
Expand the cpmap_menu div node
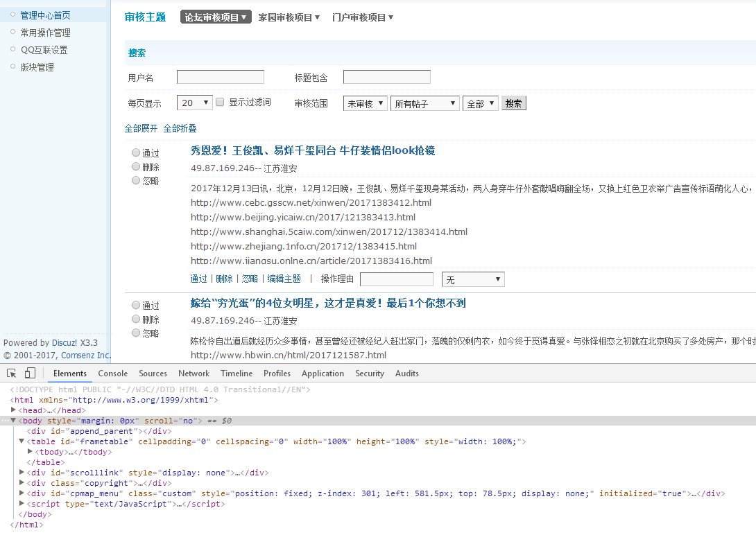tap(22, 493)
